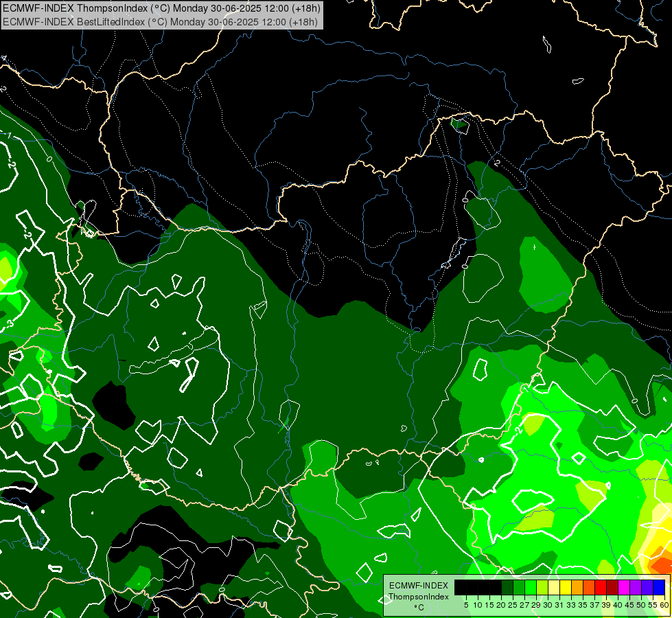Click the ECMWF-INDEX ThompsonIndex title line
The width and height of the screenshot is (672, 618).
(161, 8)
